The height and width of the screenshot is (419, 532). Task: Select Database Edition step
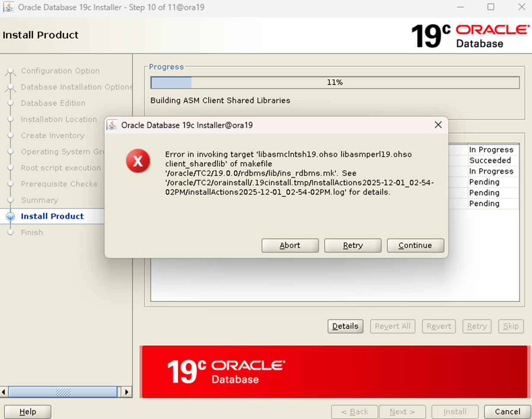[x=53, y=103]
